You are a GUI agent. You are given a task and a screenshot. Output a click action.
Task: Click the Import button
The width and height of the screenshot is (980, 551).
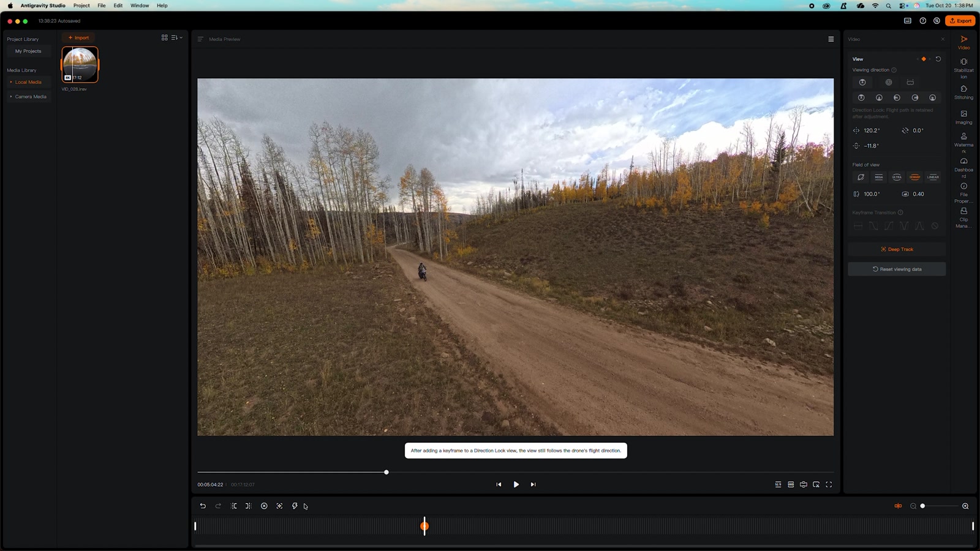point(78,38)
